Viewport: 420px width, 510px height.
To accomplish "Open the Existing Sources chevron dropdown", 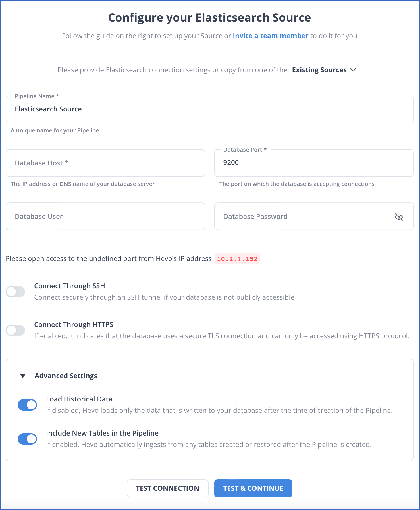I will 353,70.
